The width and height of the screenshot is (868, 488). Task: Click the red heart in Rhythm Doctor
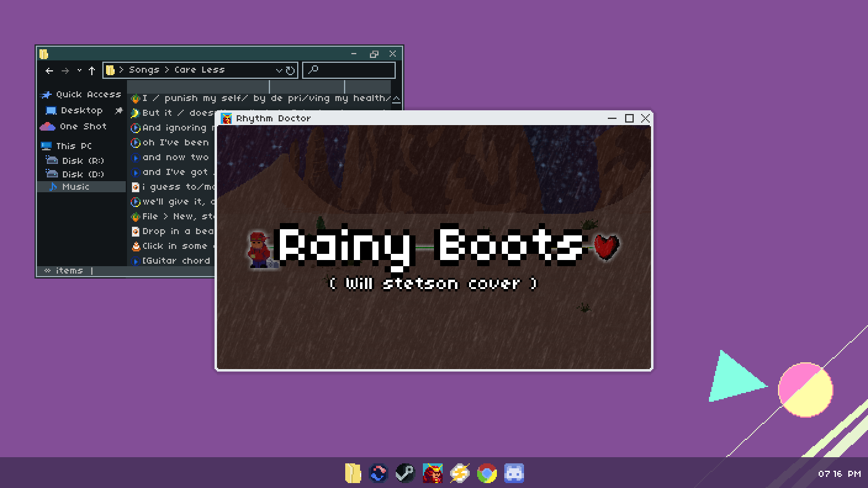point(606,246)
